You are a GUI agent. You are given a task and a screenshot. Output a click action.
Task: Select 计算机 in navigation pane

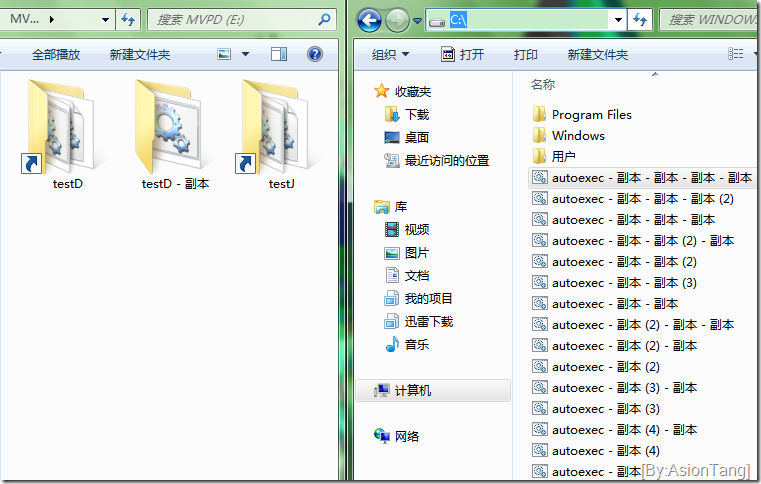pyautogui.click(x=412, y=391)
